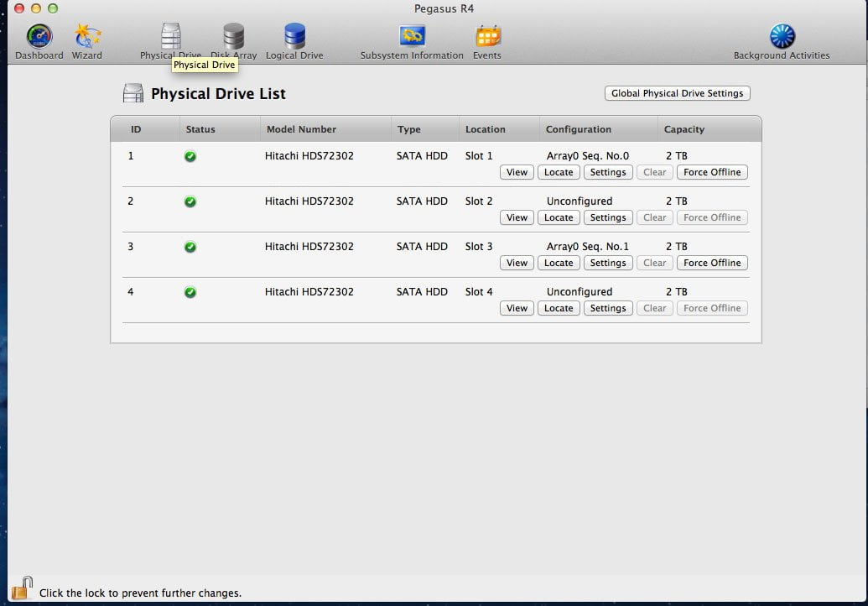
Task: Open Settings for drive in Slot 3
Action: click(x=608, y=263)
